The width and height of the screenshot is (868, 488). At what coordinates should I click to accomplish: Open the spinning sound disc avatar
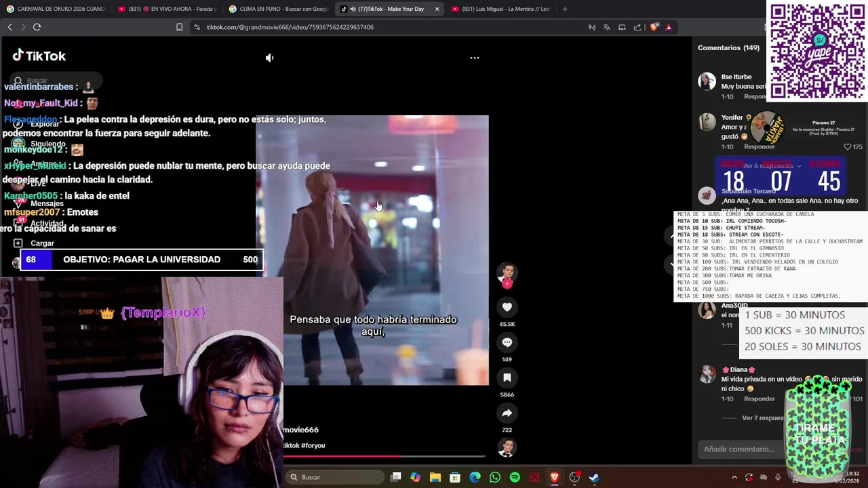[507, 447]
